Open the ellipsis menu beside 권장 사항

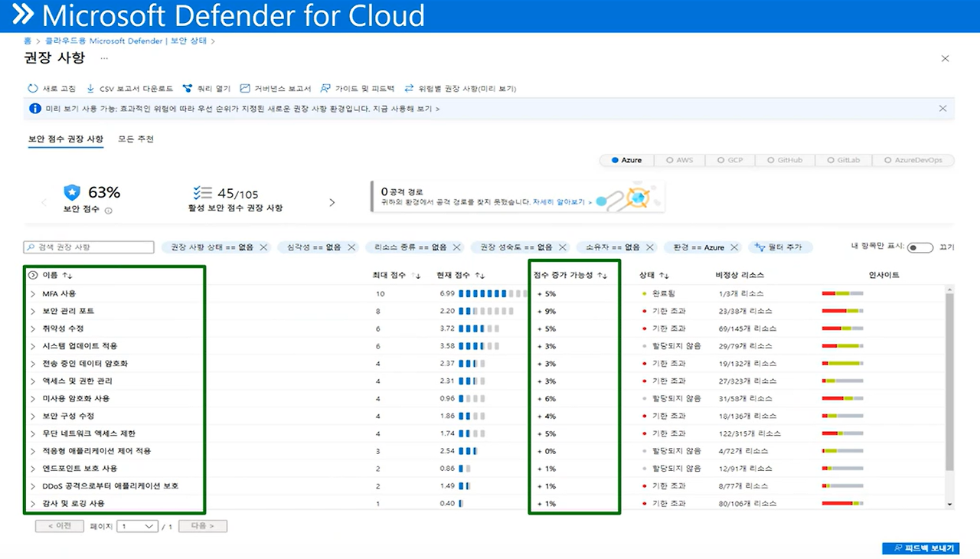[x=104, y=58]
